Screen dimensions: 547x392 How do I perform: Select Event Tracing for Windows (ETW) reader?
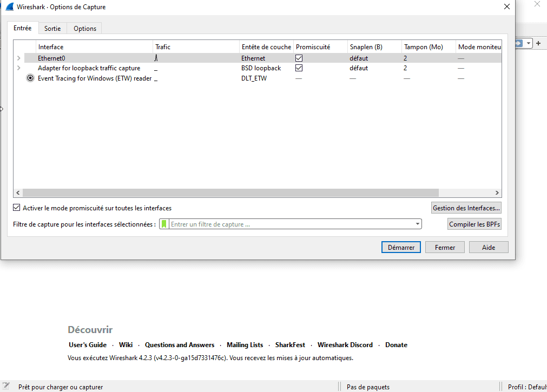tap(95, 78)
